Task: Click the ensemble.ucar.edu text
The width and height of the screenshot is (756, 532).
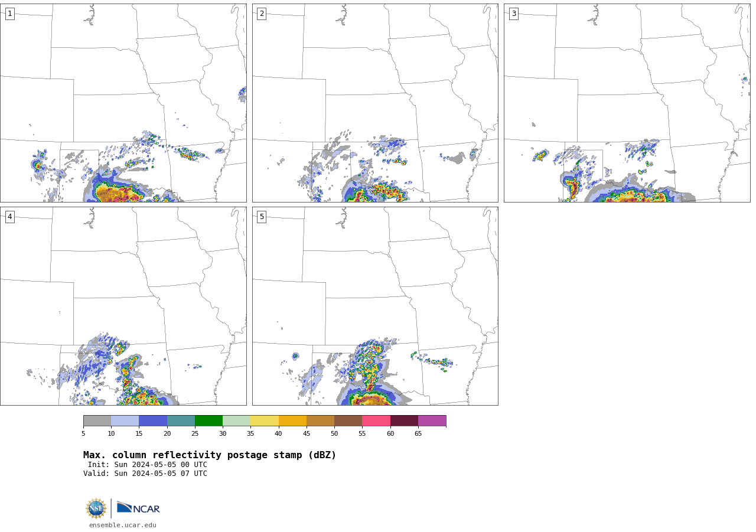Action: [x=123, y=525]
